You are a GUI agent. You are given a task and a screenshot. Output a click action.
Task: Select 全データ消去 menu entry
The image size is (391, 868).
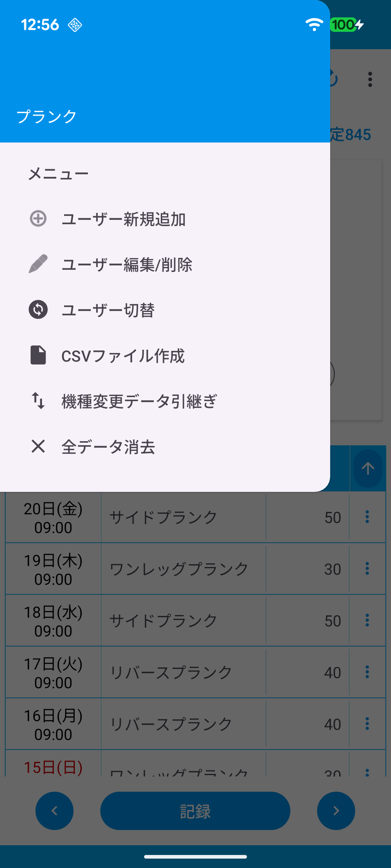[x=108, y=447]
